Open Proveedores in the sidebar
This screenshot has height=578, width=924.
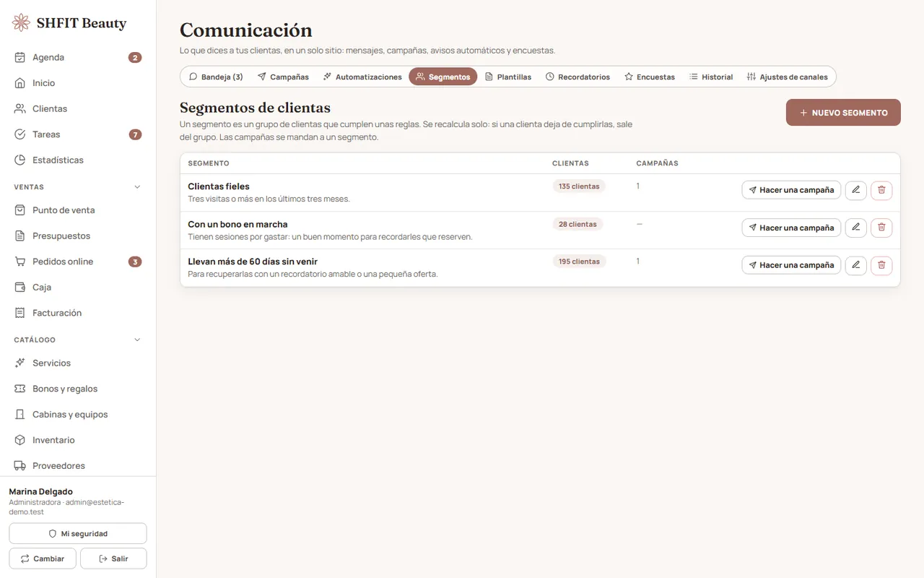tap(78, 466)
